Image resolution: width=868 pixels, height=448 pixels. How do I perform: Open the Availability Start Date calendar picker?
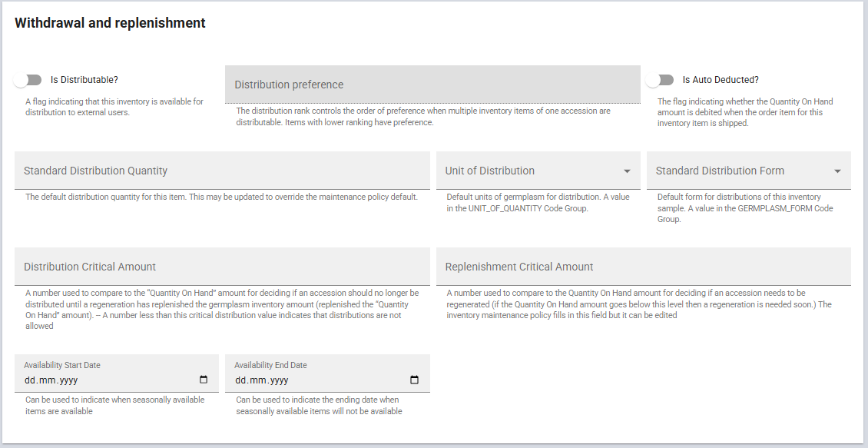tap(204, 380)
